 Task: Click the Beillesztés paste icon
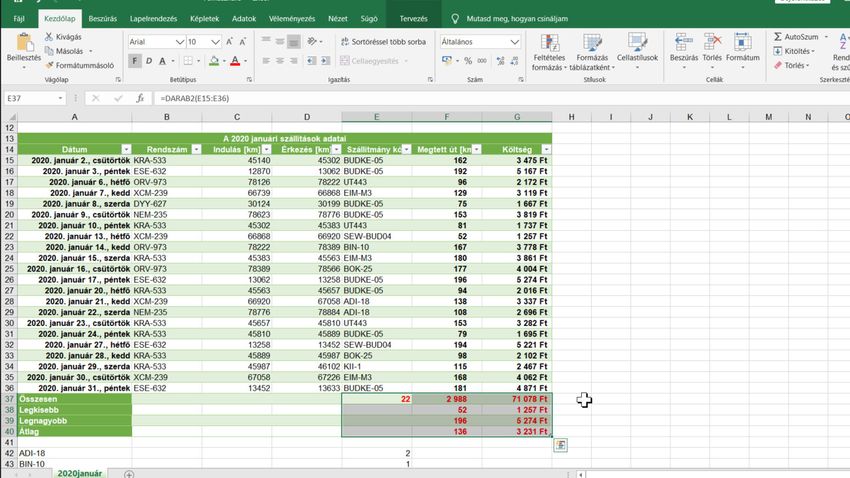tap(24, 43)
